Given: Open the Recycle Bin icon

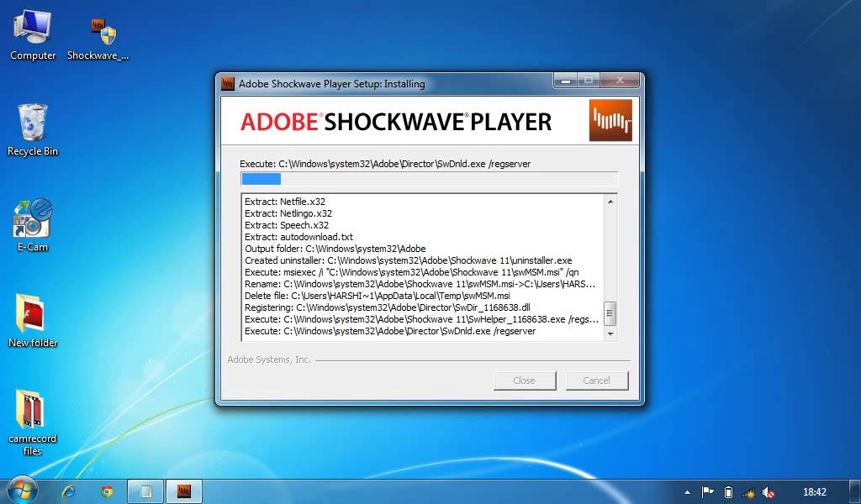Looking at the screenshot, I should coord(33,130).
